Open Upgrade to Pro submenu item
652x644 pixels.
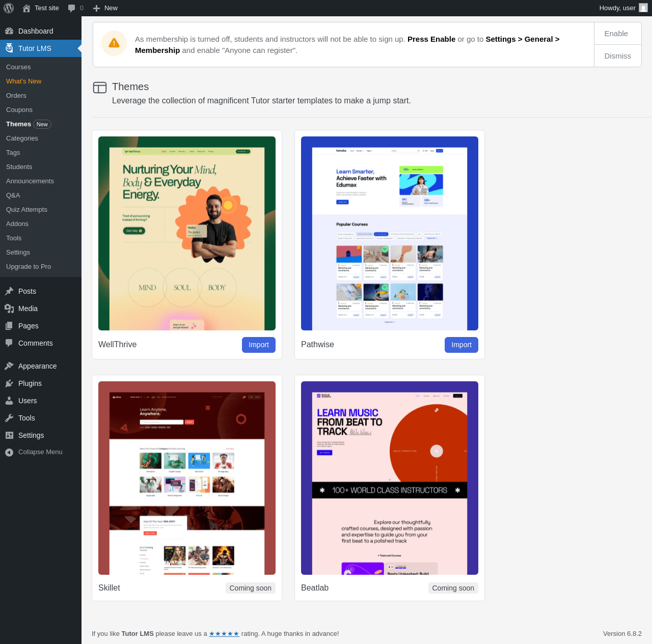pyautogui.click(x=29, y=267)
